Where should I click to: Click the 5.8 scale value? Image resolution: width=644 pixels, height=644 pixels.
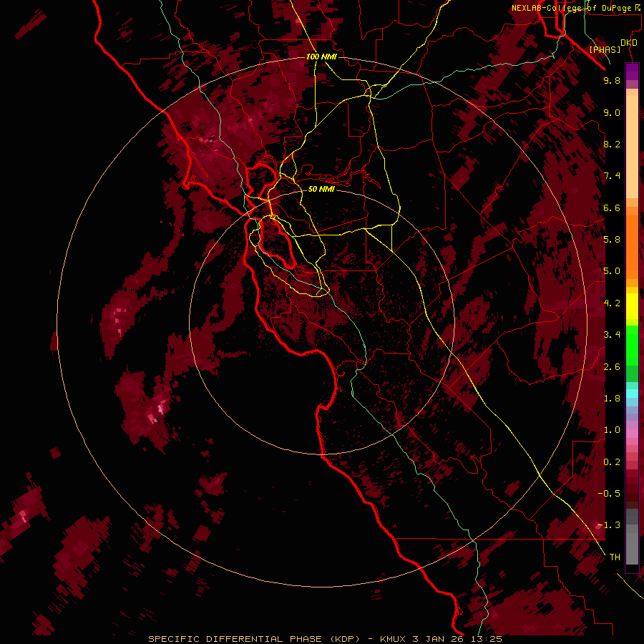pyautogui.click(x=612, y=240)
